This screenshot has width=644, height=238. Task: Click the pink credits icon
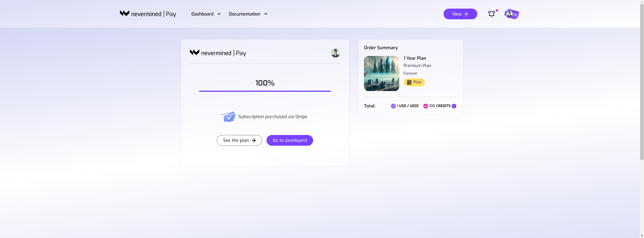point(426,106)
